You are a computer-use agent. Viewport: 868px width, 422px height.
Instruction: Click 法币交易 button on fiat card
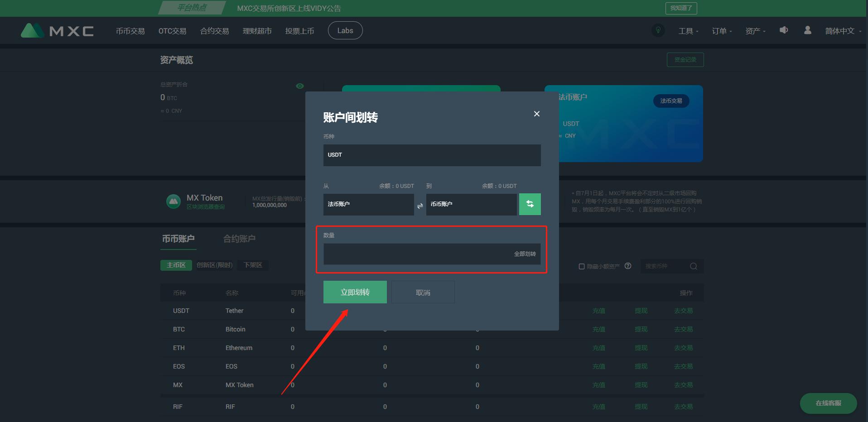pos(671,101)
